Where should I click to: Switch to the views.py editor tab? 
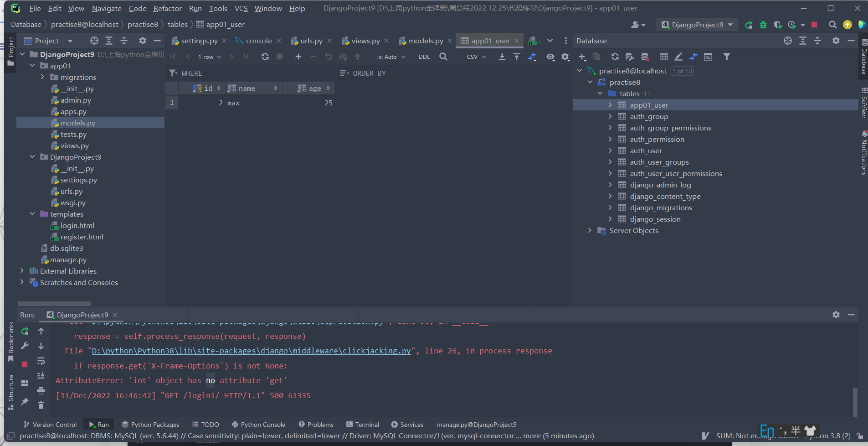pos(365,41)
